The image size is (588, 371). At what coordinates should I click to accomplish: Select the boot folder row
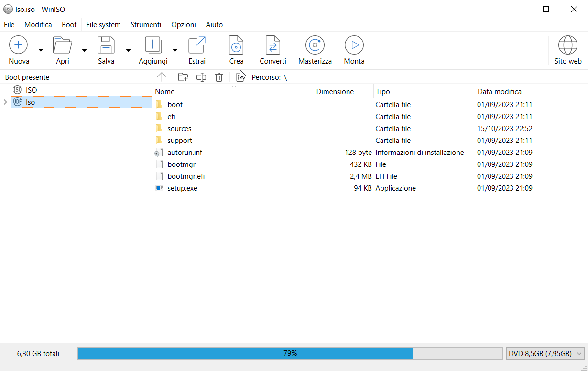pos(368,104)
